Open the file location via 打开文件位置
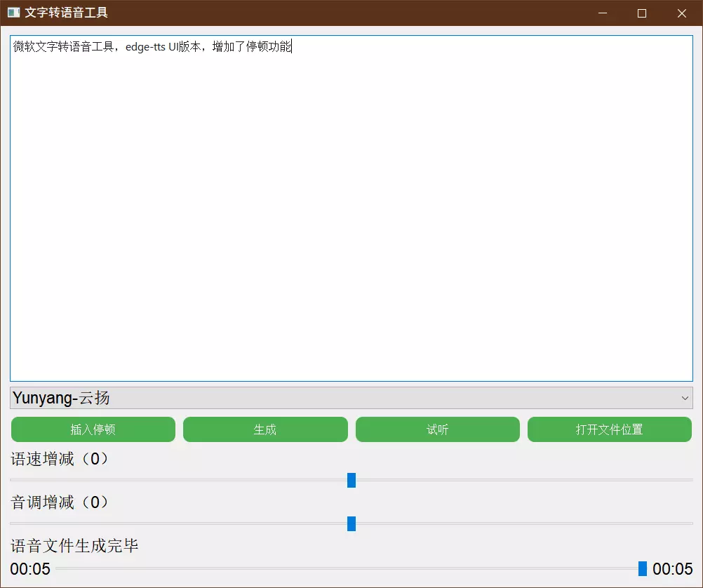Viewport: 703px width, 588px height. pyautogui.click(x=609, y=429)
